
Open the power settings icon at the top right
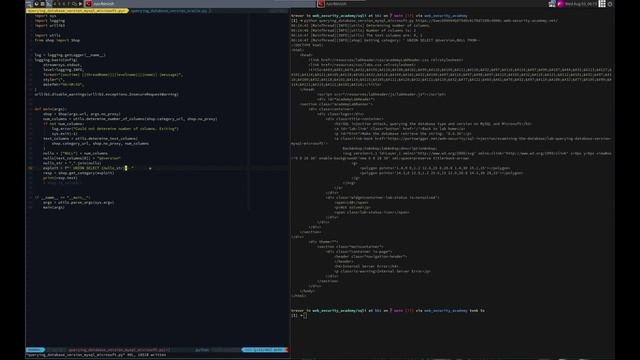click(x=610, y=4)
